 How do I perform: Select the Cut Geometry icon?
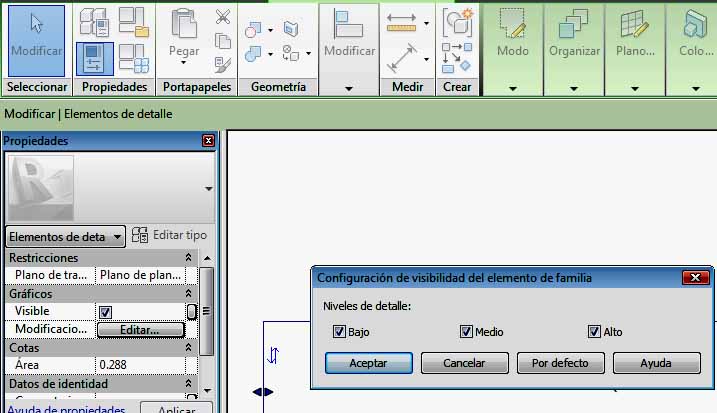pyautogui.click(x=253, y=30)
